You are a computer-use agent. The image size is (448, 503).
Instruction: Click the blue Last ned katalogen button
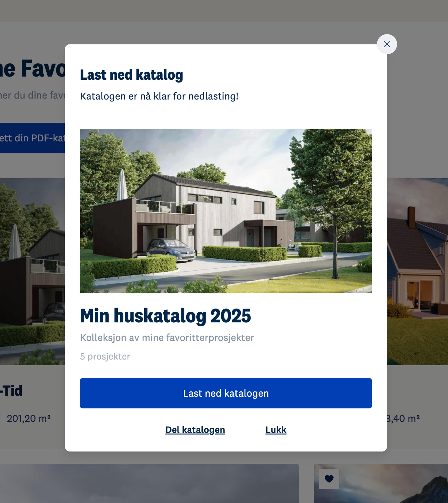coord(226,393)
